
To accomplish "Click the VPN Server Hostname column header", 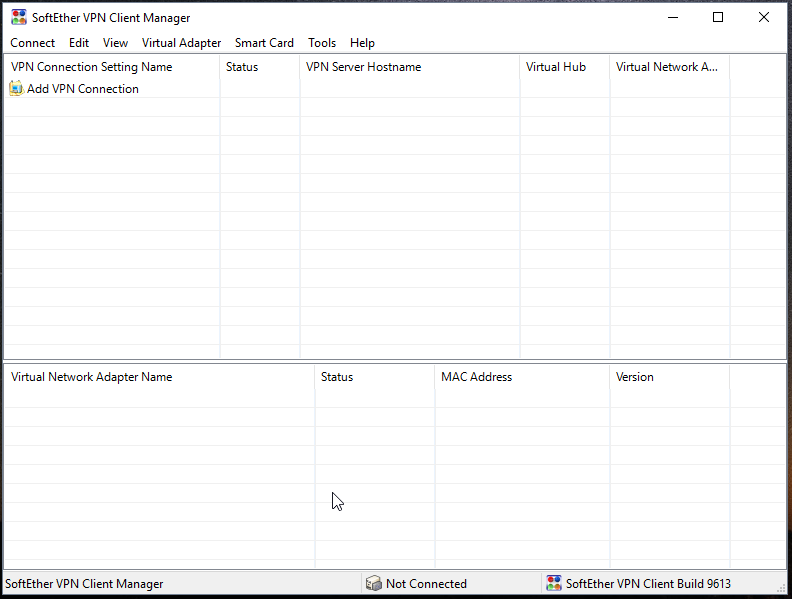I will [410, 67].
